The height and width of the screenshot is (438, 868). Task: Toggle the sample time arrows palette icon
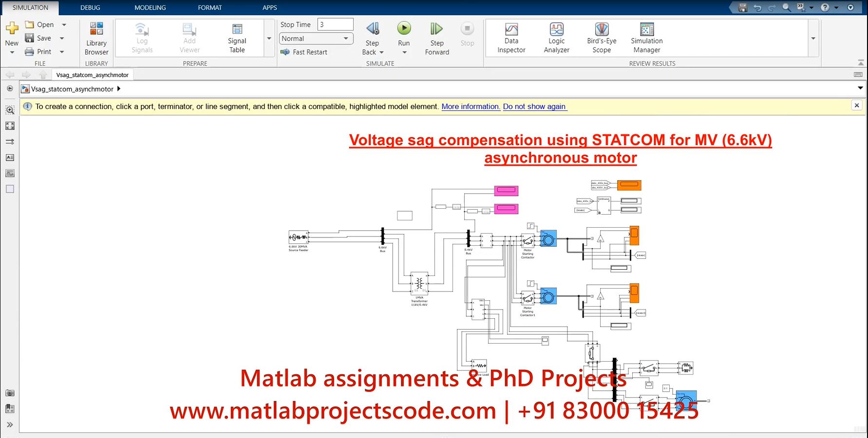click(10, 142)
